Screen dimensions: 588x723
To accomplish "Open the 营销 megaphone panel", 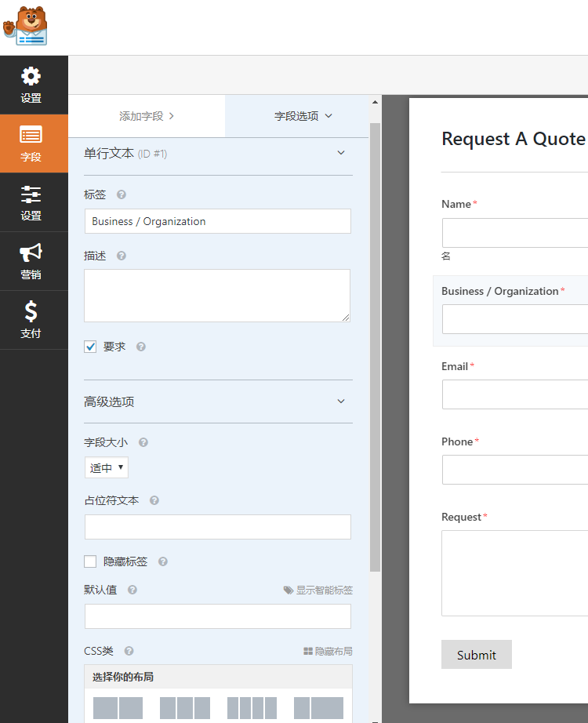I will 31,262.
